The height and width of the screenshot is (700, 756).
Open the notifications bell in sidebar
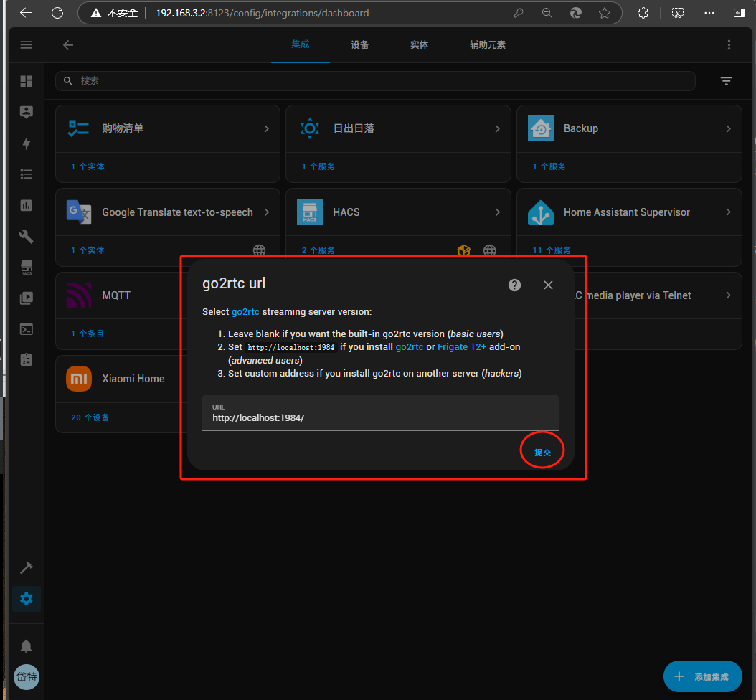27,646
